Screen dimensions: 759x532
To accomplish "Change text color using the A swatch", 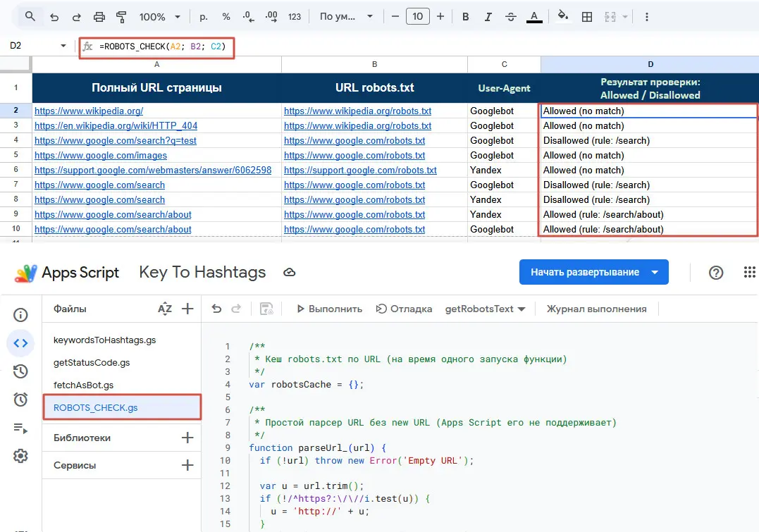I will click(x=533, y=16).
